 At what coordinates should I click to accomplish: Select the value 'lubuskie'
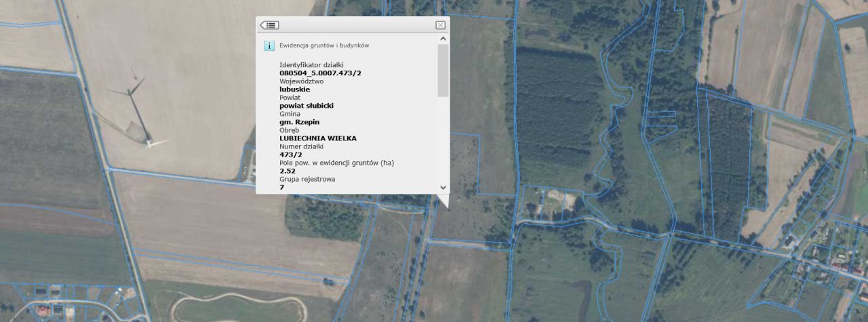[295, 89]
